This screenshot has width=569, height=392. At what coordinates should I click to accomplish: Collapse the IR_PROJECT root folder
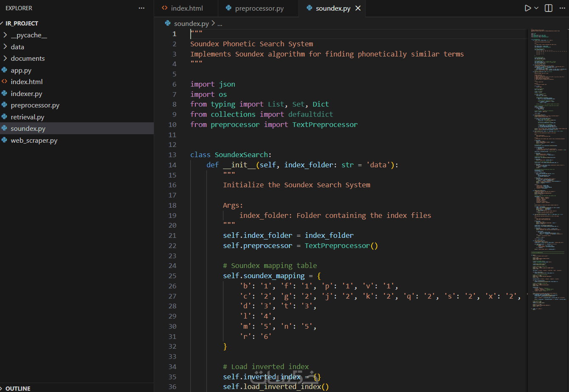pos(21,23)
